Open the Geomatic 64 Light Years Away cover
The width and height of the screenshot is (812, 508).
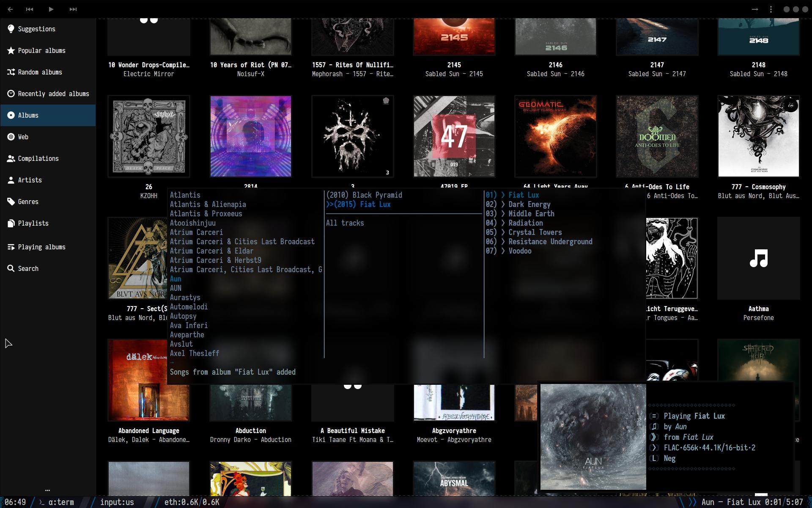point(556,136)
